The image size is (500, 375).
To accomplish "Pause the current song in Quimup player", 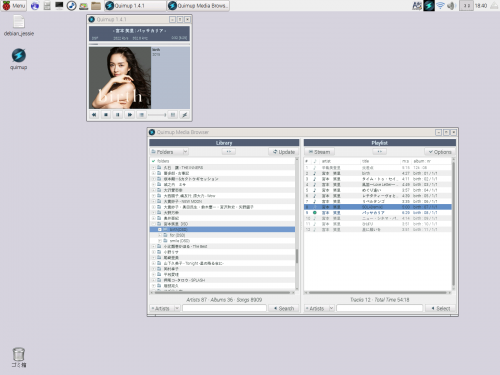I will pos(118,115).
